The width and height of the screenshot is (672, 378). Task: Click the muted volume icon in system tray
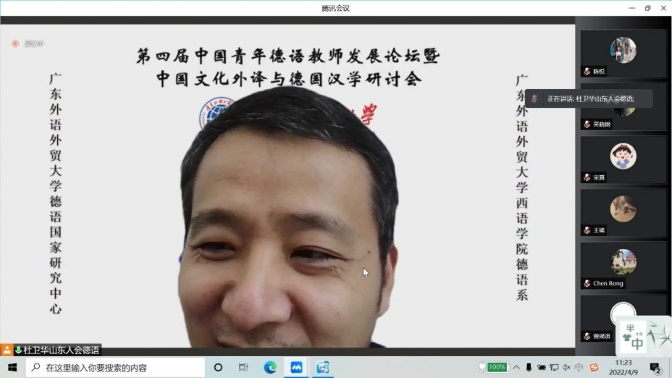[567, 367]
